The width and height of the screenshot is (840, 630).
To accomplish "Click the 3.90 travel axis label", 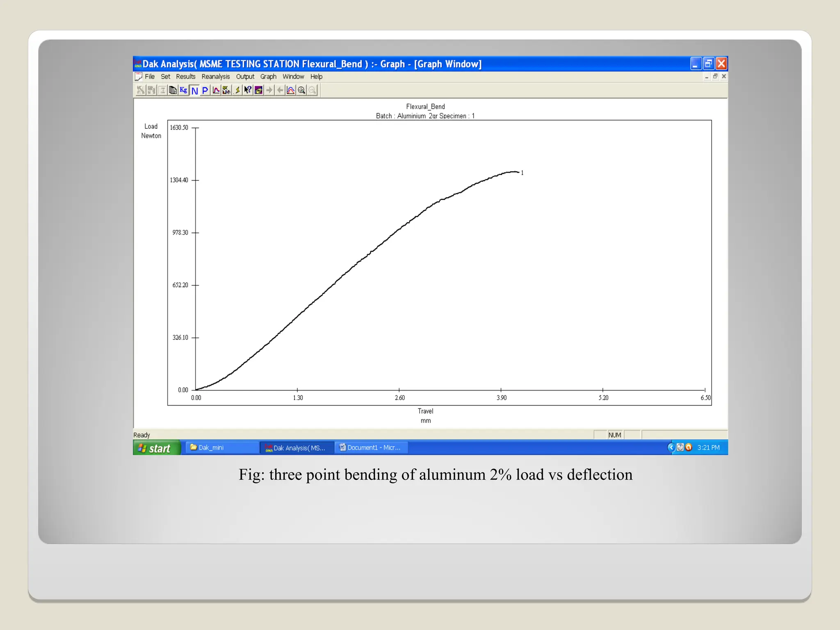I will click(x=502, y=398).
